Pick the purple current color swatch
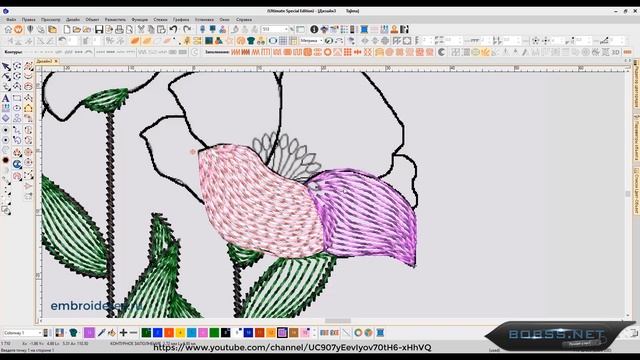The width and height of the screenshot is (640, 360). tap(89, 333)
